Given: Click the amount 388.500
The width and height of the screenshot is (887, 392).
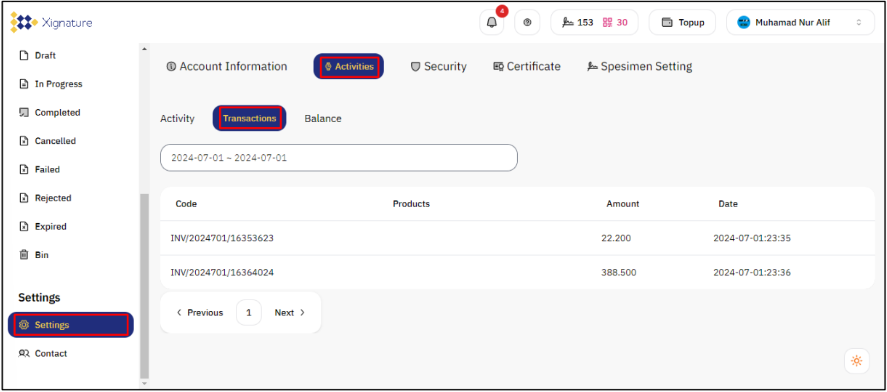Looking at the screenshot, I should pos(619,272).
